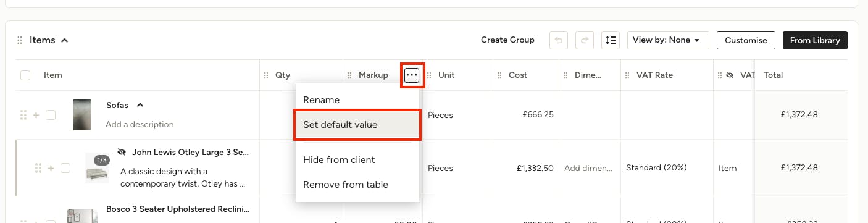Click the Sofas group title
Image resolution: width=868 pixels, height=223 pixels.
coord(117,105)
